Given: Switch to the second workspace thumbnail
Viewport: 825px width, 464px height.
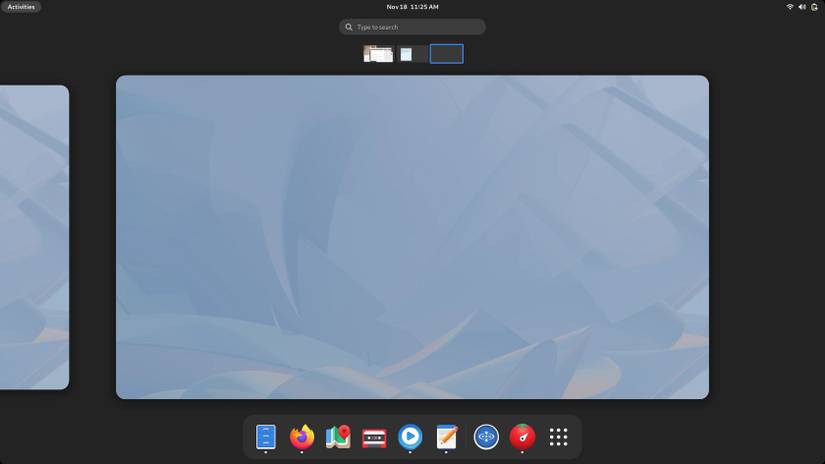Looking at the screenshot, I should tap(412, 54).
